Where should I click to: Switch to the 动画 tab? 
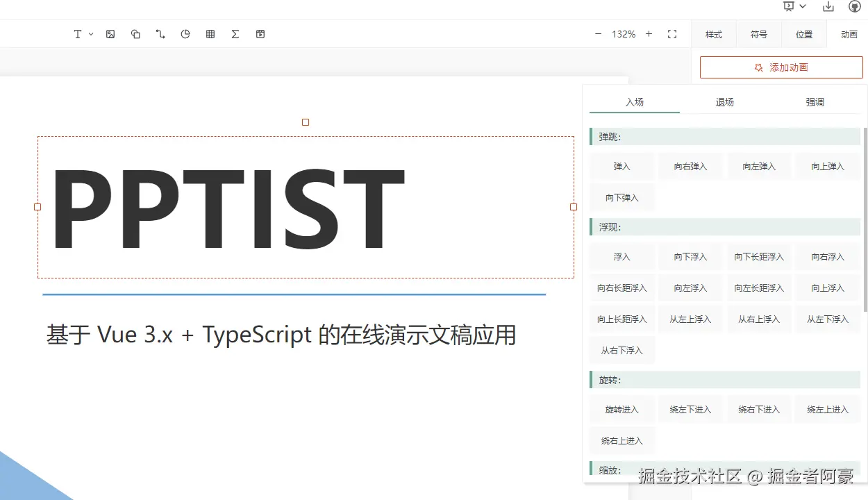(x=849, y=34)
